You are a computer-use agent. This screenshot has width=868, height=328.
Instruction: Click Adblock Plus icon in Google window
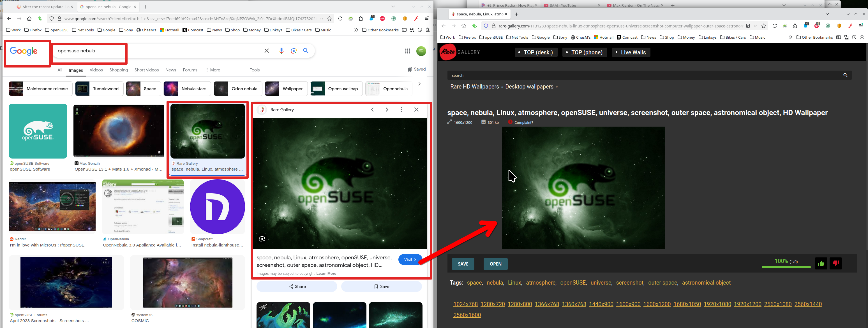(x=382, y=18)
